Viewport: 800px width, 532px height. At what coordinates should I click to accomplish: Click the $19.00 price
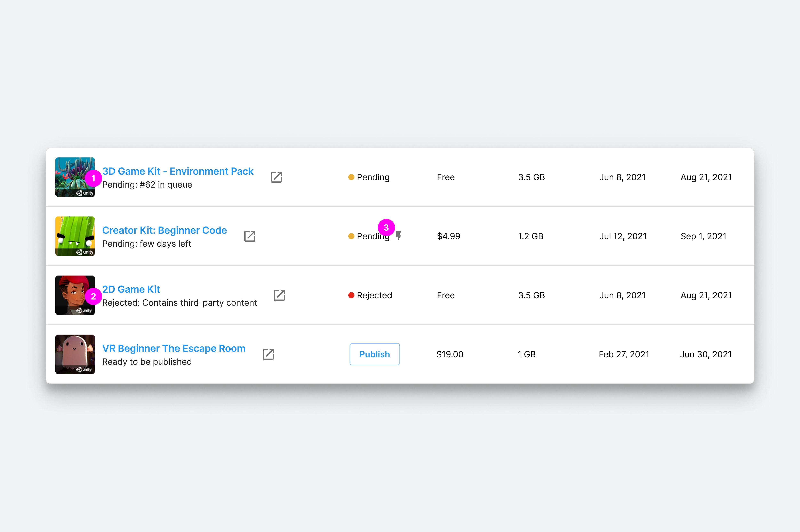(x=450, y=354)
